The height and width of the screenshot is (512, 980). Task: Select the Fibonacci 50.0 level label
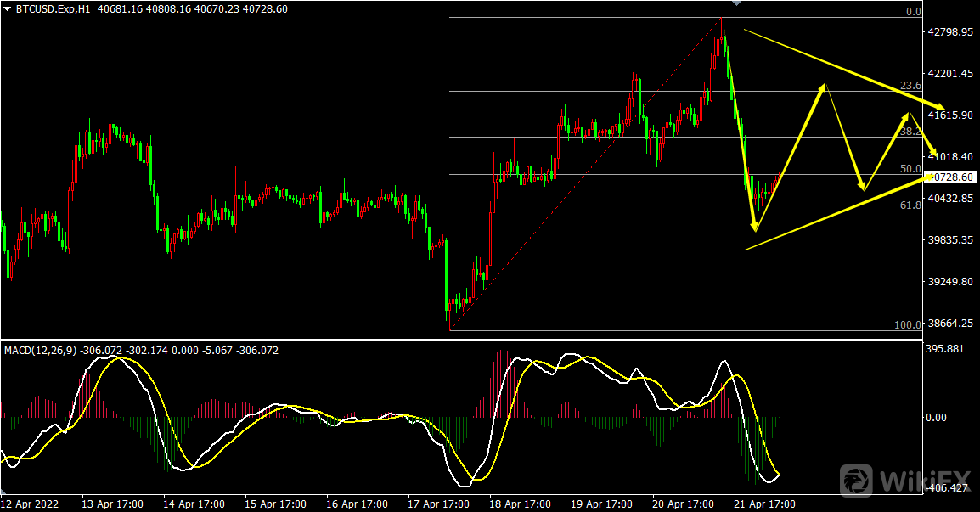tap(910, 169)
